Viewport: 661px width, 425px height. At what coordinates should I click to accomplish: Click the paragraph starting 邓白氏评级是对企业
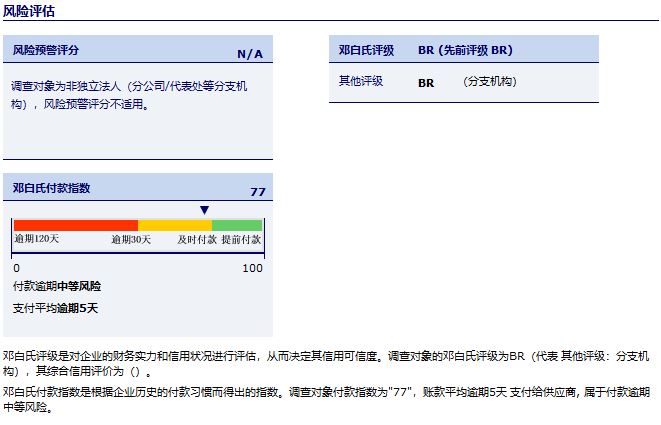click(x=326, y=363)
